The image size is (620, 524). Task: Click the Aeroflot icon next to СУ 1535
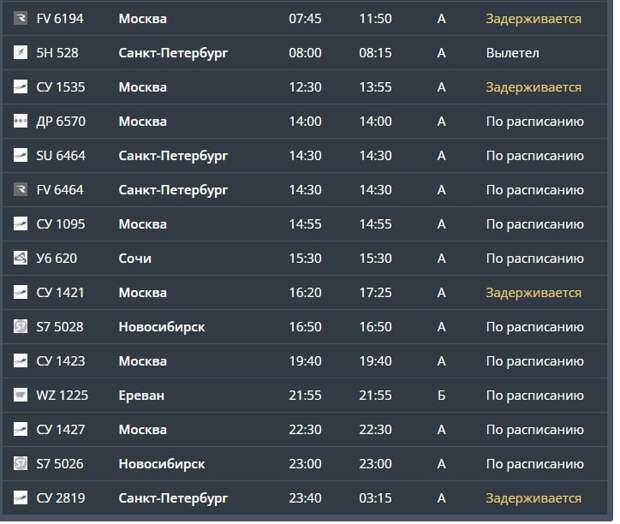(20, 87)
